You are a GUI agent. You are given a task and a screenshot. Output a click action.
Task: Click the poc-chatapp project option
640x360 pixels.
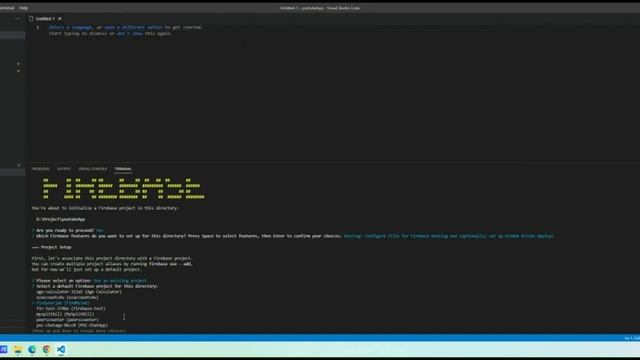(x=72, y=325)
